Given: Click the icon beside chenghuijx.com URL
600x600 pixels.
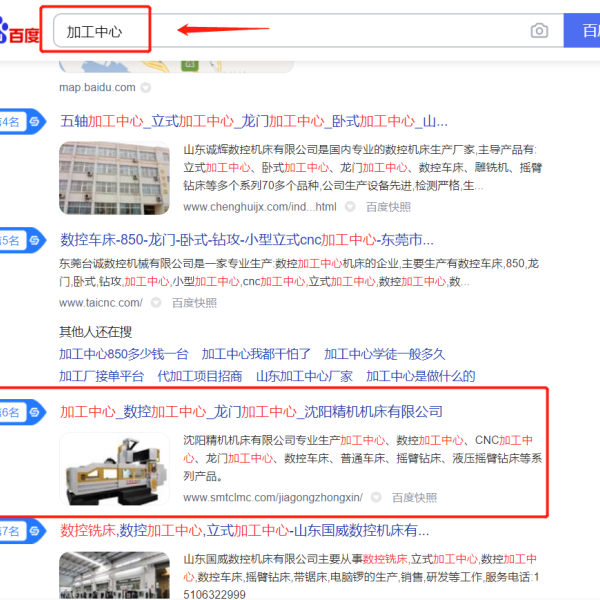Looking at the screenshot, I should tap(350, 207).
